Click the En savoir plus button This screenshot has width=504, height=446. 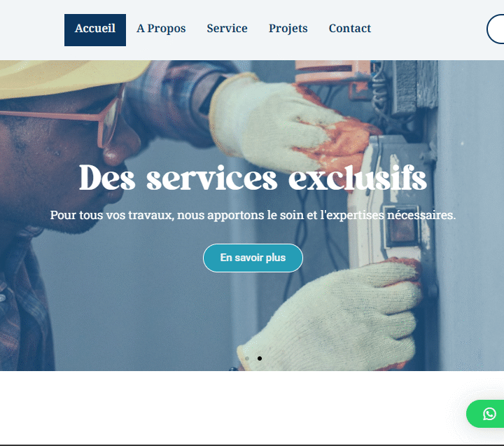click(253, 258)
